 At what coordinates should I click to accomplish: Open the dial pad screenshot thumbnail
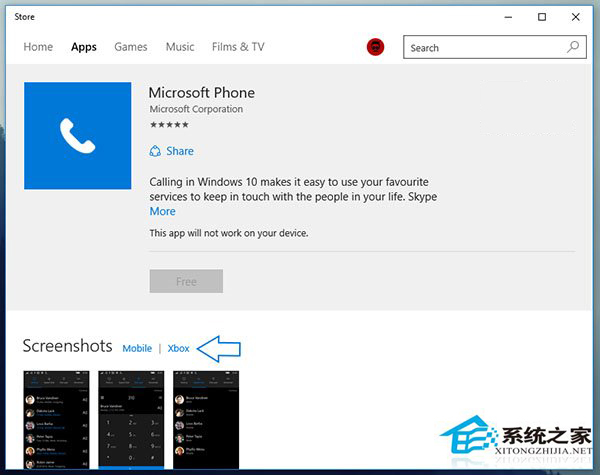point(131,420)
